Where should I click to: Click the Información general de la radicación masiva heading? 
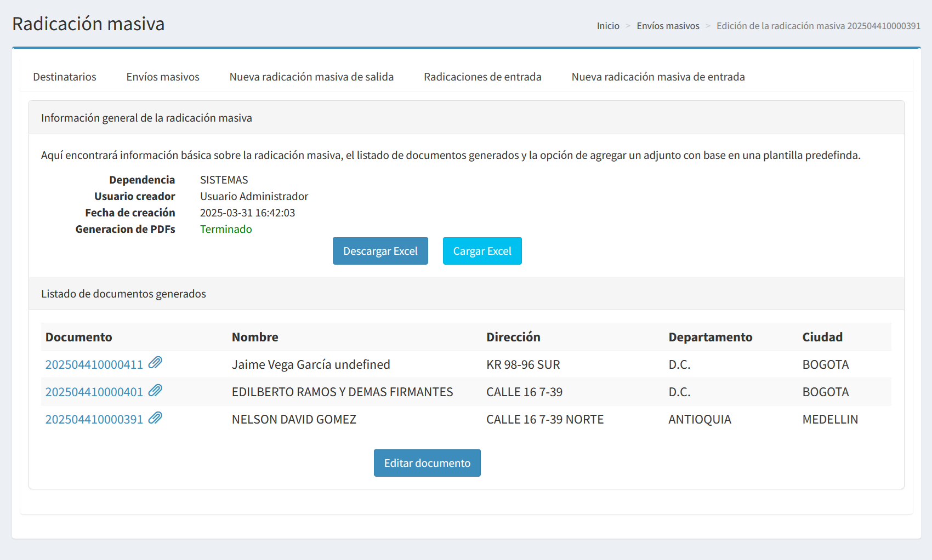146,118
